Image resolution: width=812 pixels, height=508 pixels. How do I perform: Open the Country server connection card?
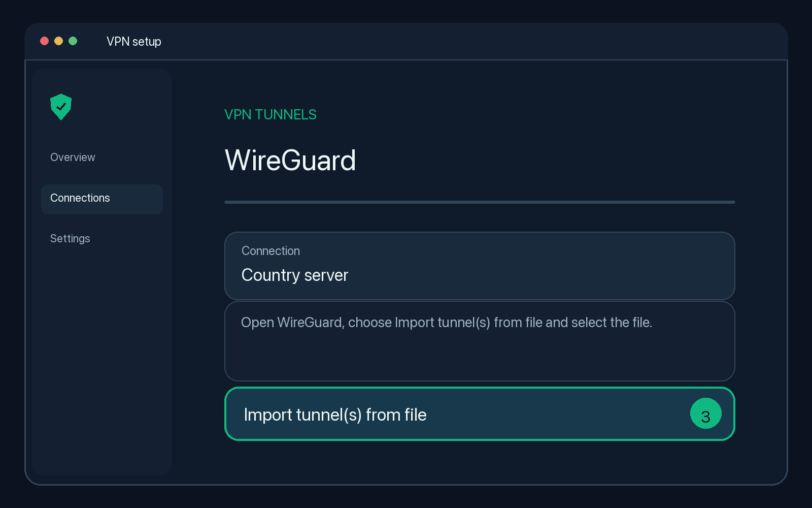[x=480, y=266]
